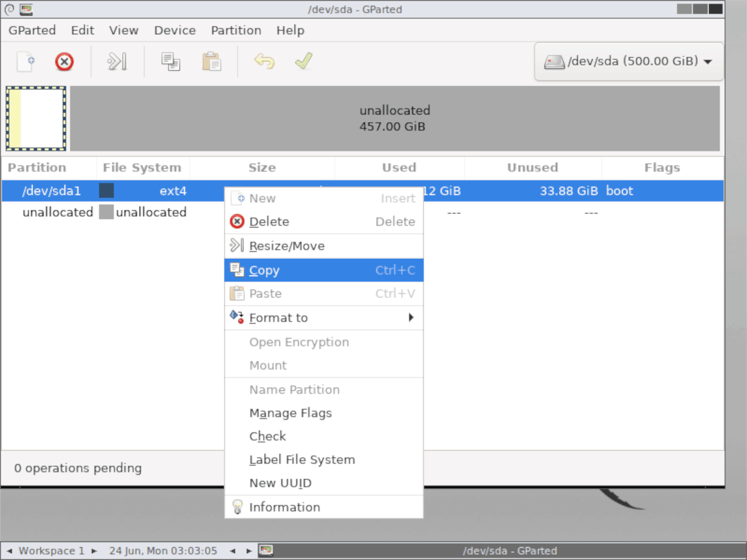Select Manage Flags from the context menu
This screenshot has width=747, height=560.
[x=290, y=413]
